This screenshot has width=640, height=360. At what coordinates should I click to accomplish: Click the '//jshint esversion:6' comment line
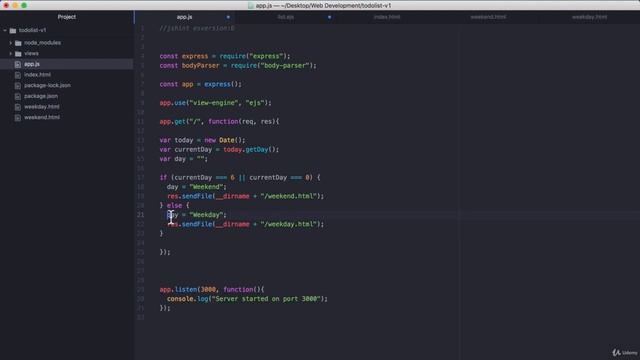pos(197,29)
